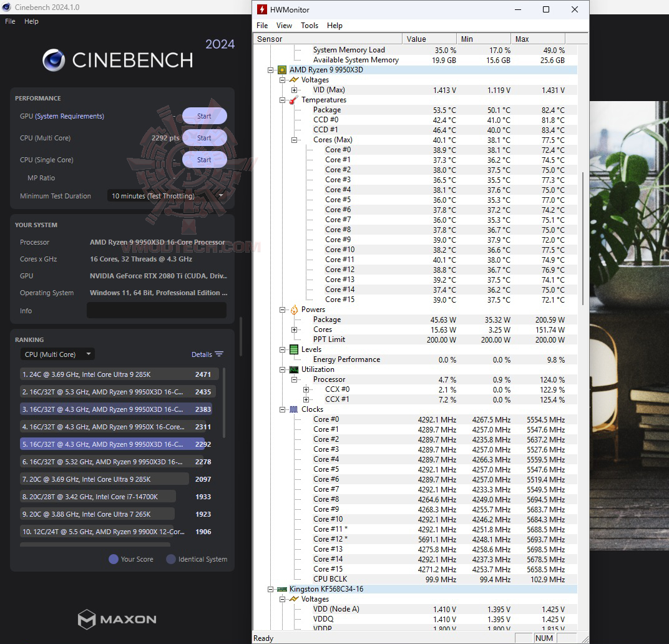Screen dimensions: 669x644
Task: Open the View menu in HWMonitor
Action: (284, 26)
